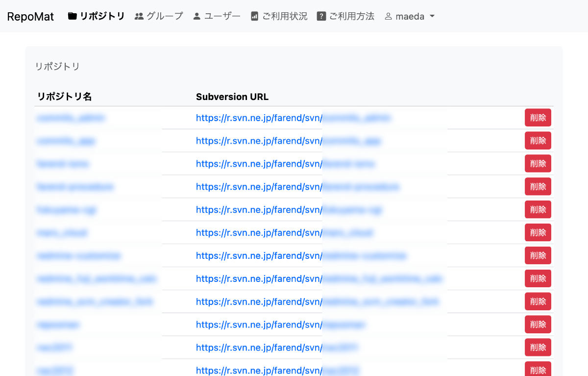
Task: Click 削除 on the first repository row
Action: (x=538, y=118)
